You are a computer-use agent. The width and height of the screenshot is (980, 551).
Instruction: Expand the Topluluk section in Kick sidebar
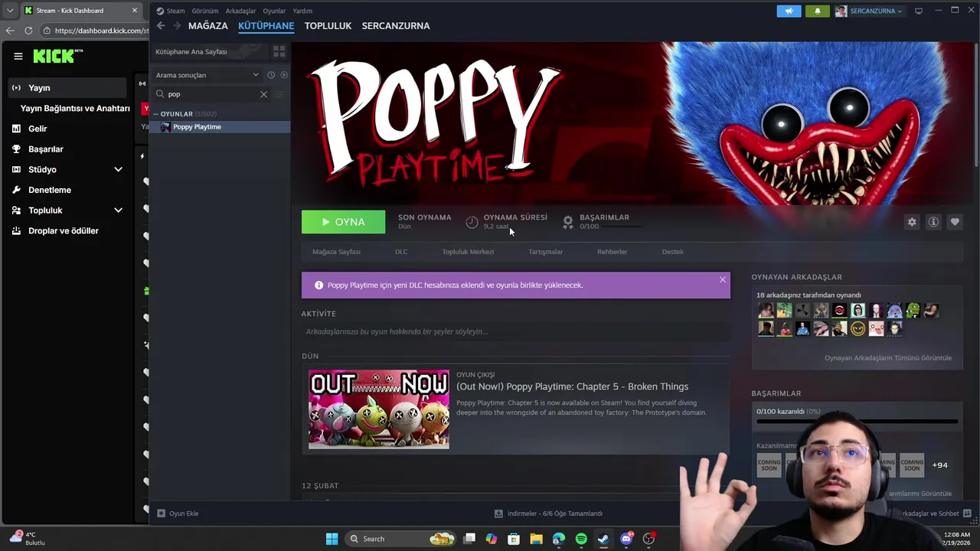coord(118,210)
